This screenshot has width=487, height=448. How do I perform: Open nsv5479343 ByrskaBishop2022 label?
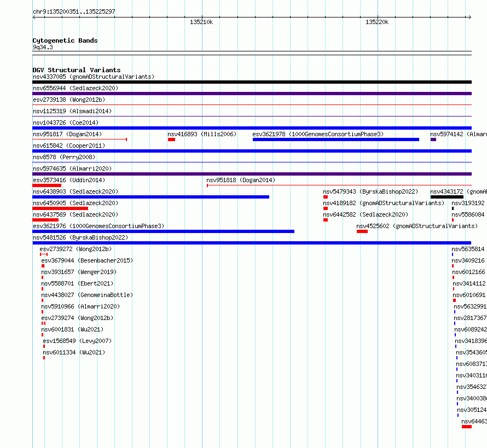point(370,191)
